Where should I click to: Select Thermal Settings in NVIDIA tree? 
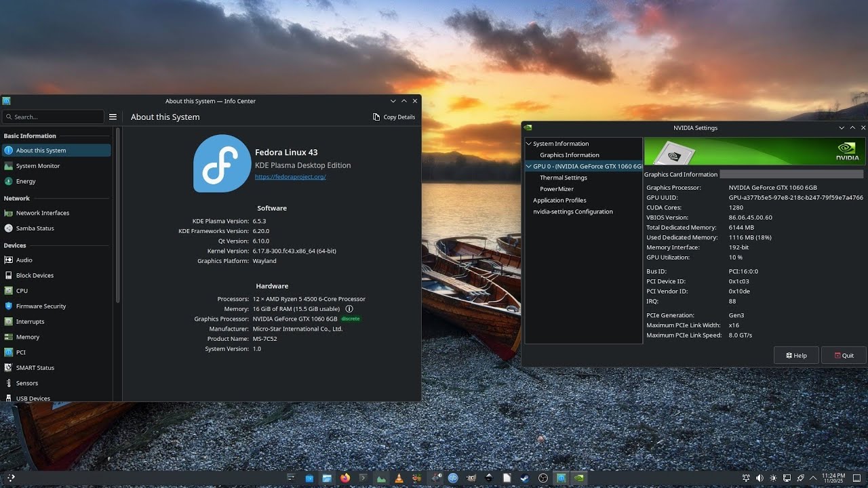[564, 178]
